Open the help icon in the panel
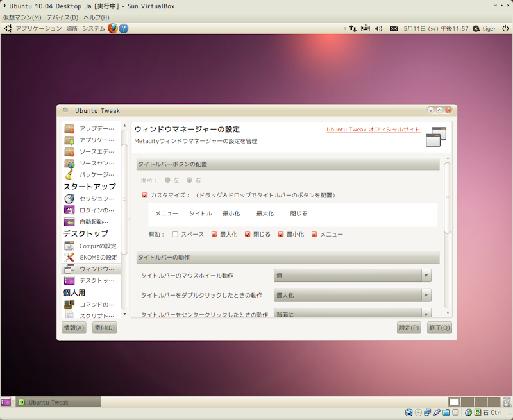 point(123,28)
